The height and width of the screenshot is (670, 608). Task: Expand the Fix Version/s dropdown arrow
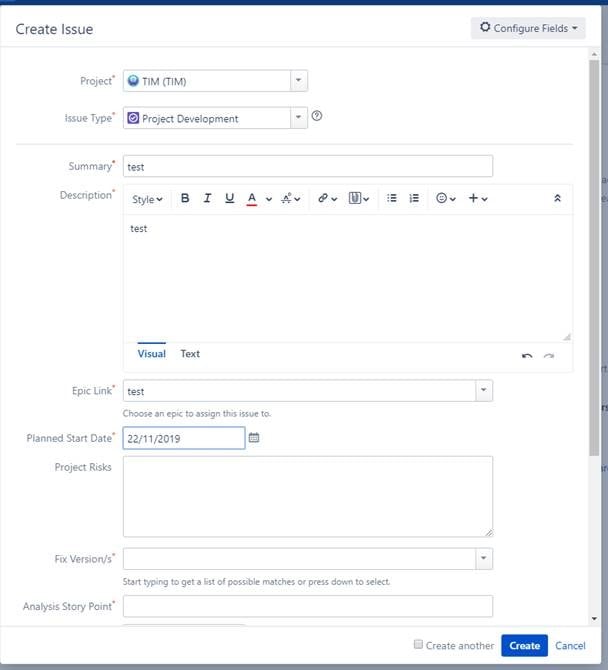point(484,558)
